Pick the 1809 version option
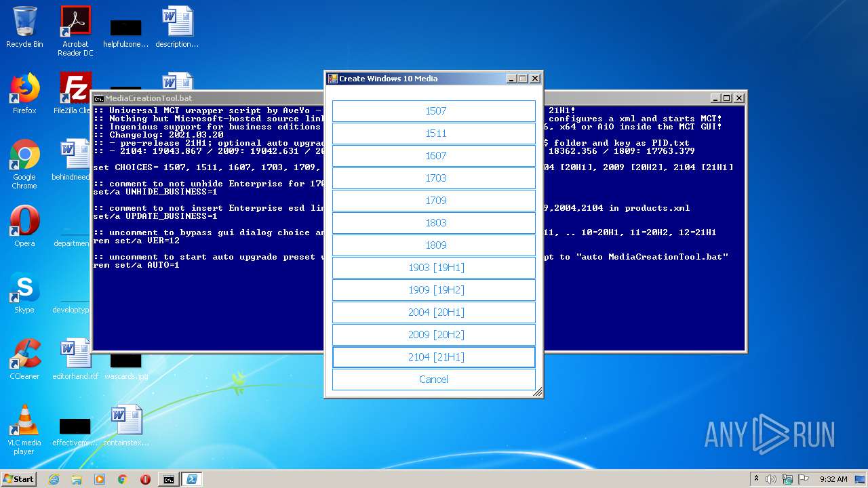 tap(434, 245)
